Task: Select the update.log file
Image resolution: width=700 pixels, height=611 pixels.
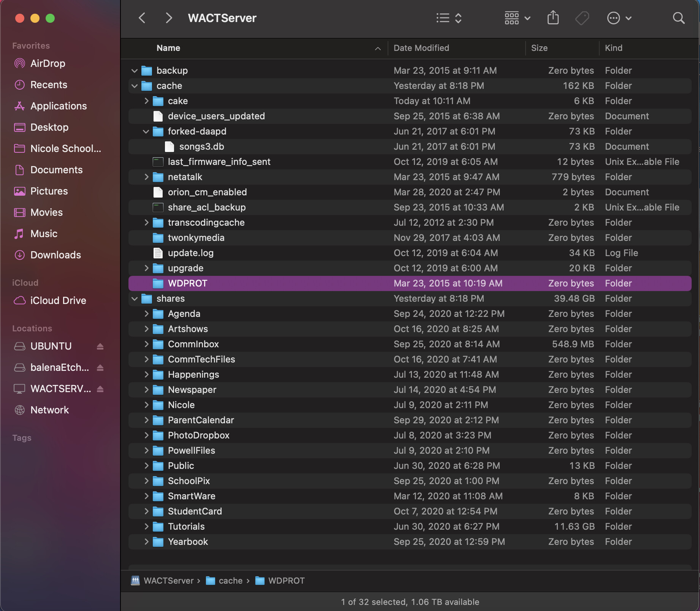Action: pyautogui.click(x=410, y=253)
